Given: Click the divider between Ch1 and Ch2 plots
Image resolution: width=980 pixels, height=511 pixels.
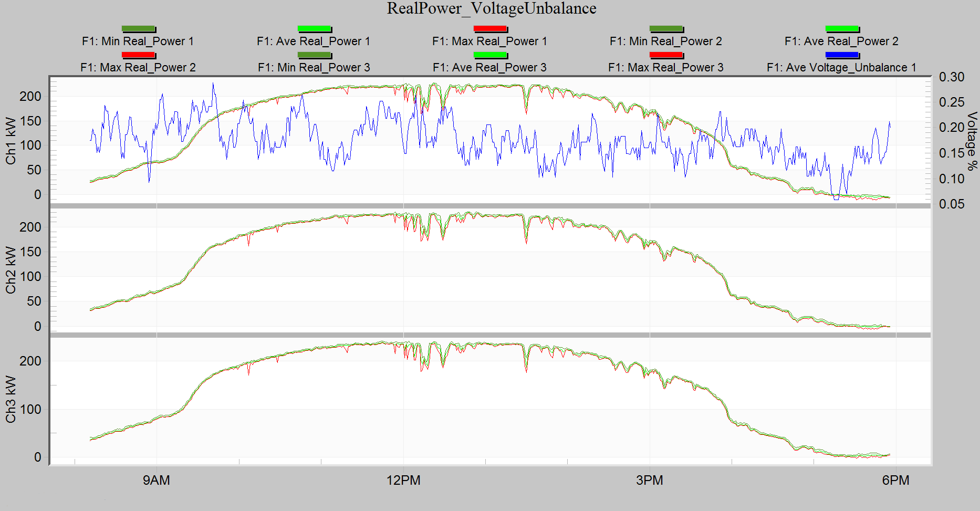Looking at the screenshot, I should coord(490,206).
